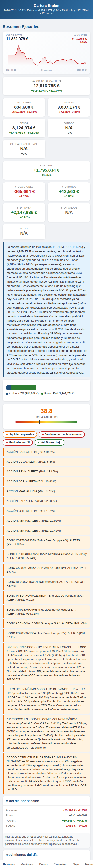This screenshot has height=868, width=93.
Task: Click the Vol. Bonos: bajo chip
Action: tap(49, 442)
